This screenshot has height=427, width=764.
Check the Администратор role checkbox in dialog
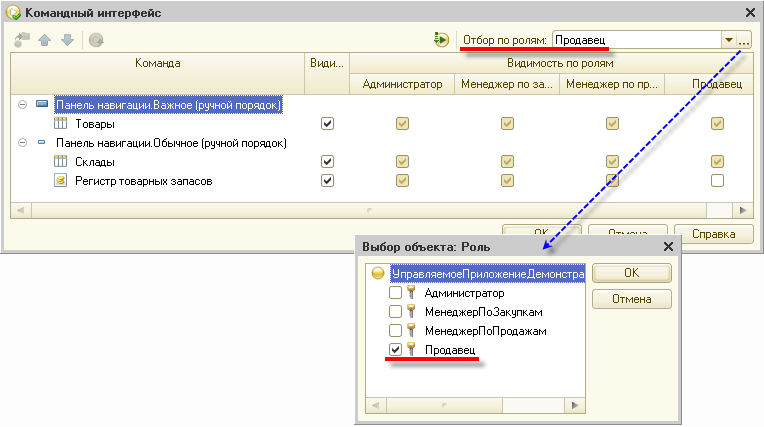point(395,292)
